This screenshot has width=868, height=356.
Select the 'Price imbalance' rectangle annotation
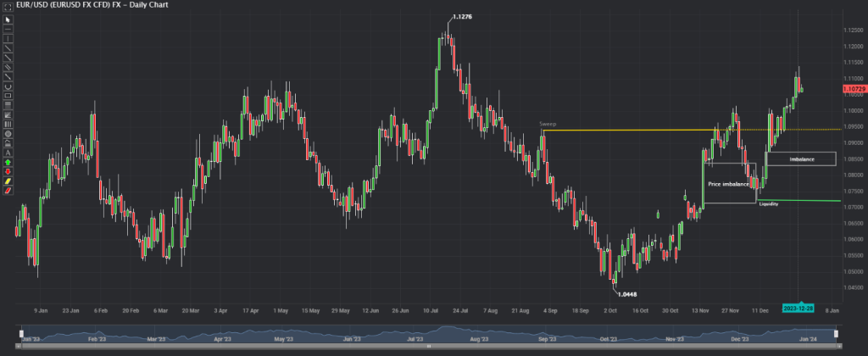729,183
